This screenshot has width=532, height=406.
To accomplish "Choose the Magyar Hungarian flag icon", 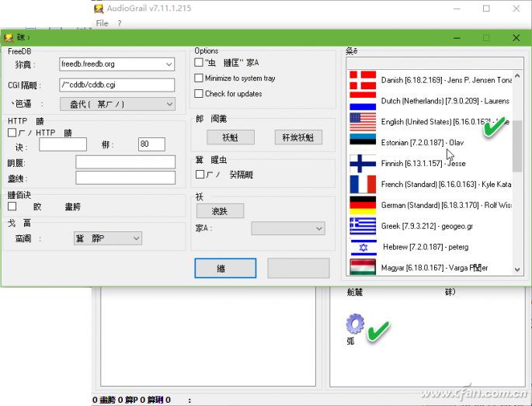I will pos(363,267).
